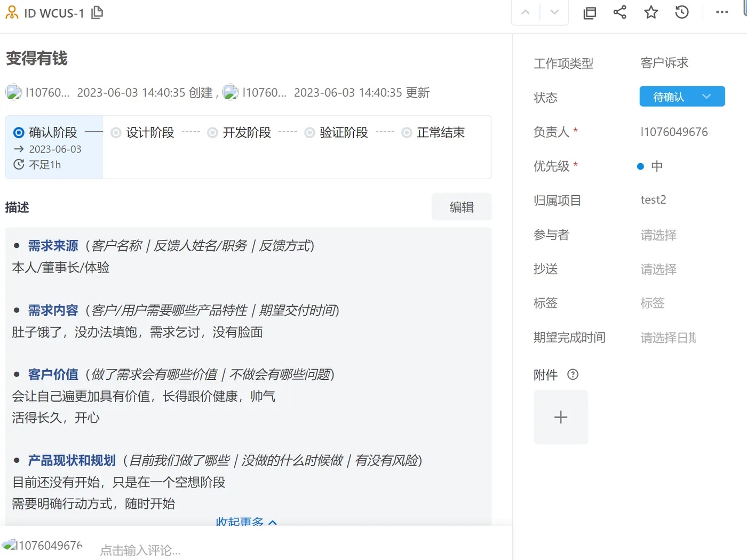The width and height of the screenshot is (747, 560).
Task: Collapse description with 收起更多
Action: click(x=246, y=522)
